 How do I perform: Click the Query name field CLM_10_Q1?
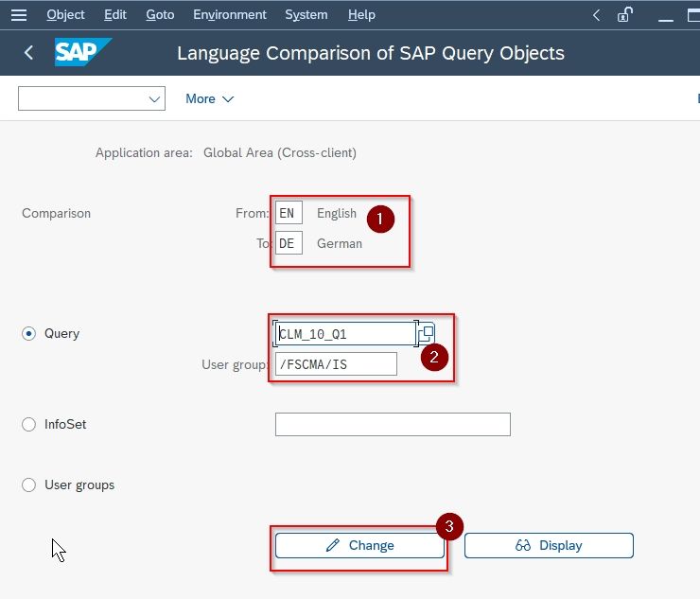coord(345,334)
